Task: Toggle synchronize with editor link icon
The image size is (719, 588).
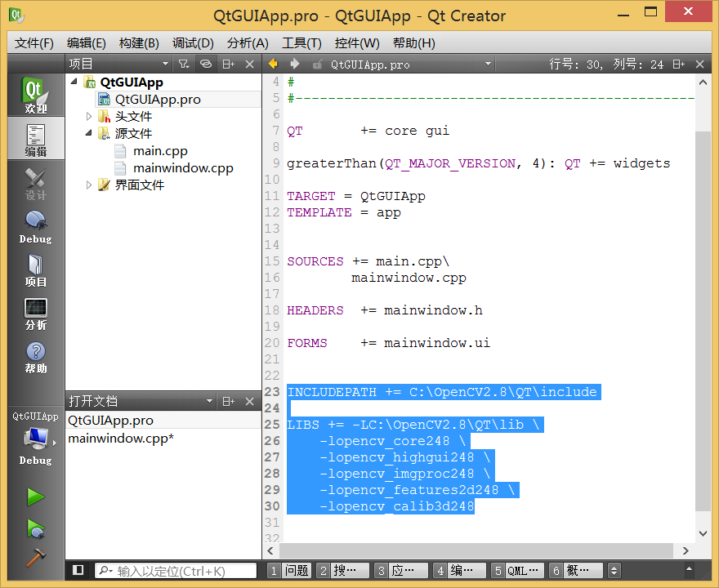Action: 206,65
